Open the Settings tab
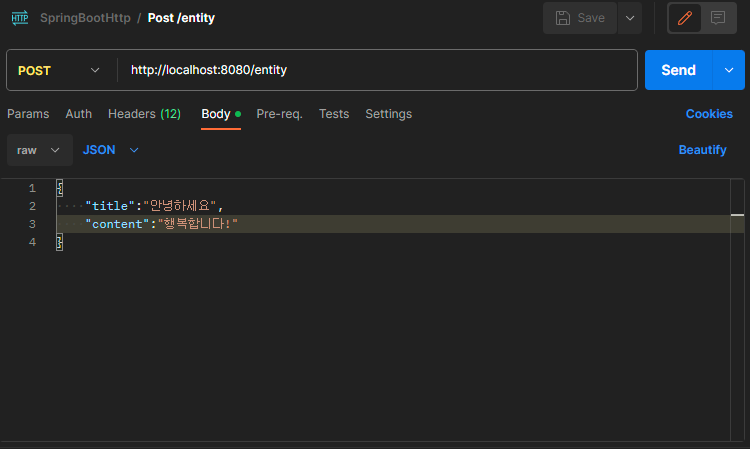Screen dimensions: 750x449 click(x=388, y=114)
